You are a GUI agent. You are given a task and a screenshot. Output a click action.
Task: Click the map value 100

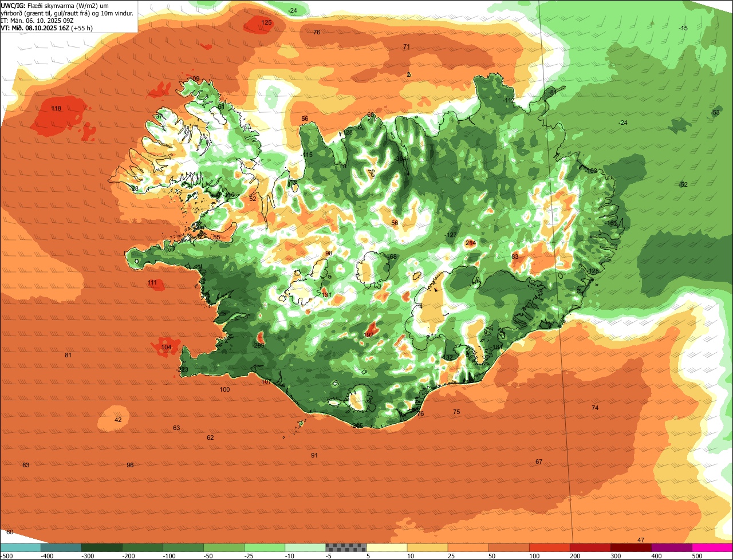[x=224, y=389]
